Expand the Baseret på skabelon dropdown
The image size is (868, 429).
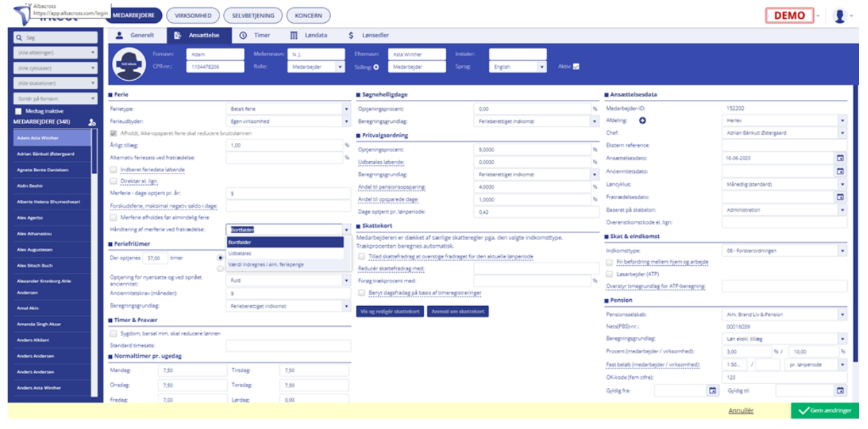tap(785, 210)
